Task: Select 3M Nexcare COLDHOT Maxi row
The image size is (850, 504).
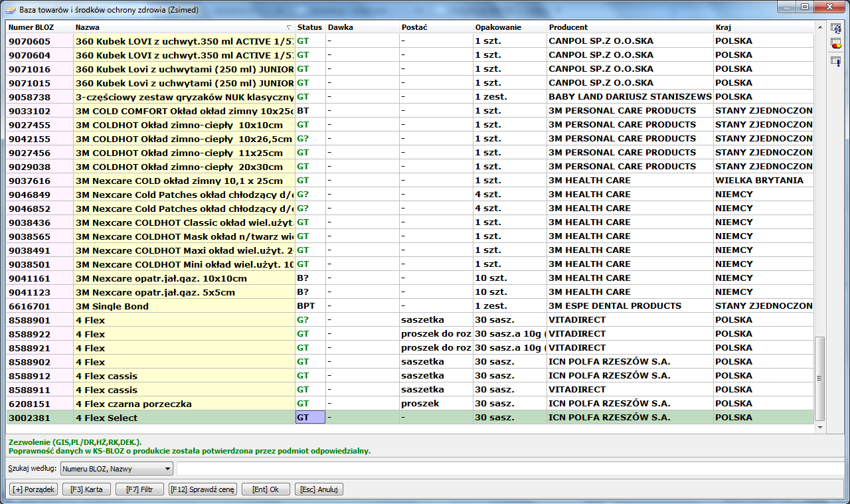Action: click(x=410, y=250)
